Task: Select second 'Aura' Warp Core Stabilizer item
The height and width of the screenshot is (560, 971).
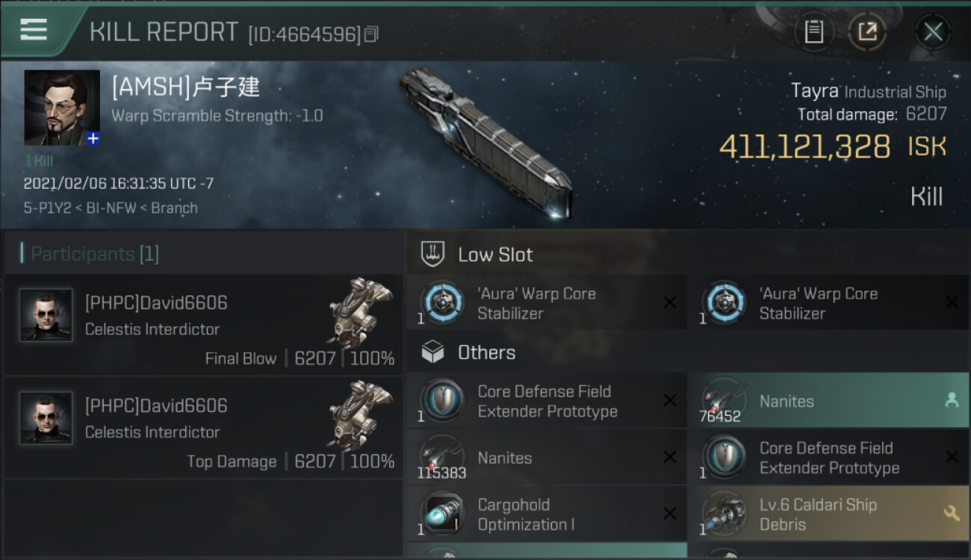Action: tap(828, 302)
